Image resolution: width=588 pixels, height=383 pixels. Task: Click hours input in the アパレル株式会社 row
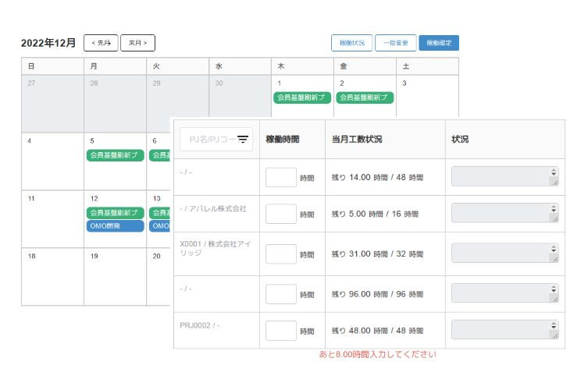pyautogui.click(x=281, y=214)
